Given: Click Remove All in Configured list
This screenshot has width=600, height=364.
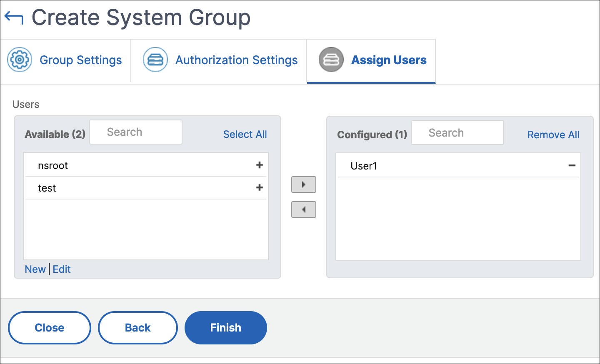Looking at the screenshot, I should [x=553, y=135].
